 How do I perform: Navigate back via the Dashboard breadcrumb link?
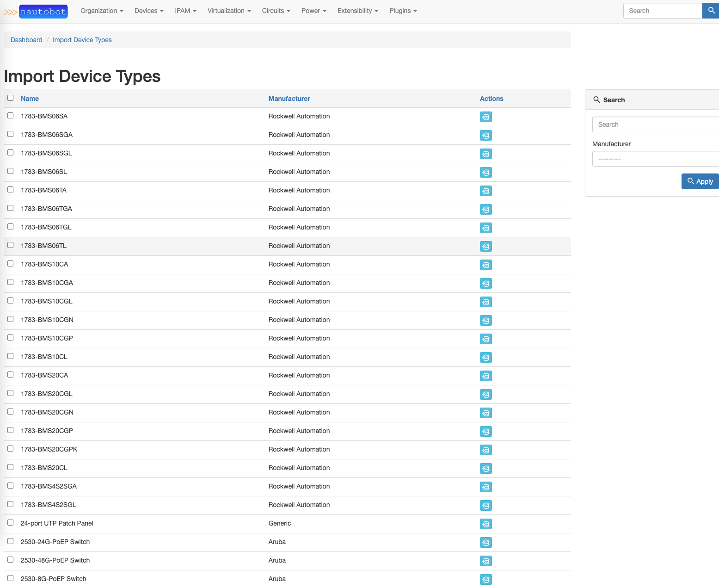tap(26, 40)
